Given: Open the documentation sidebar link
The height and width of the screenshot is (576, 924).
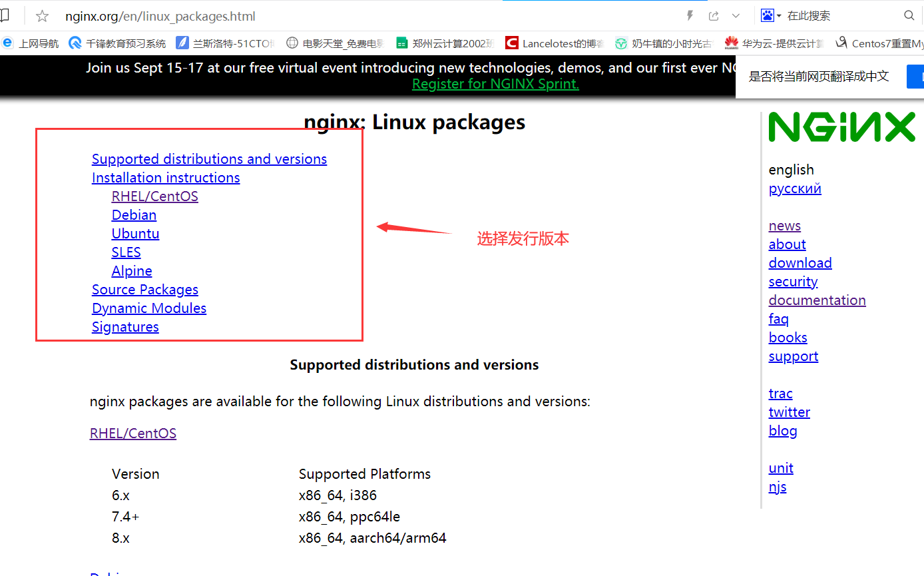Looking at the screenshot, I should (x=817, y=300).
